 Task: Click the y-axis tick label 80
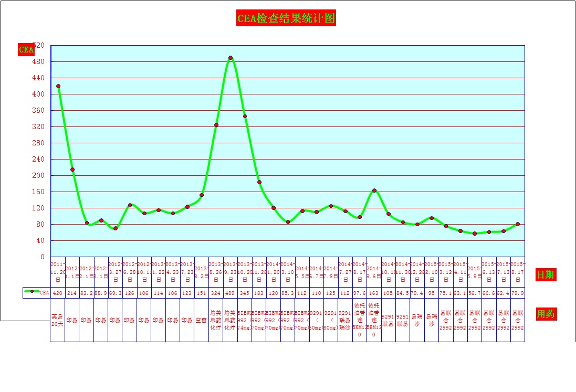[40, 224]
